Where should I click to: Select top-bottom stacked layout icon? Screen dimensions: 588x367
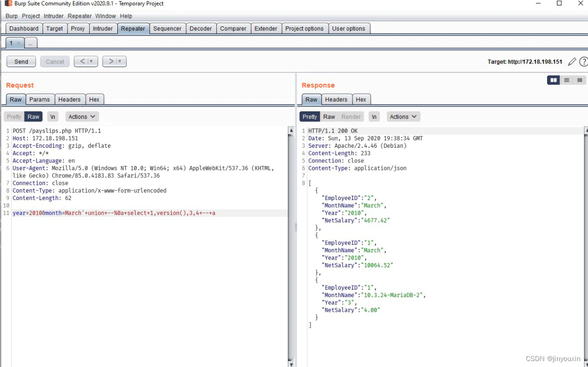click(x=567, y=80)
